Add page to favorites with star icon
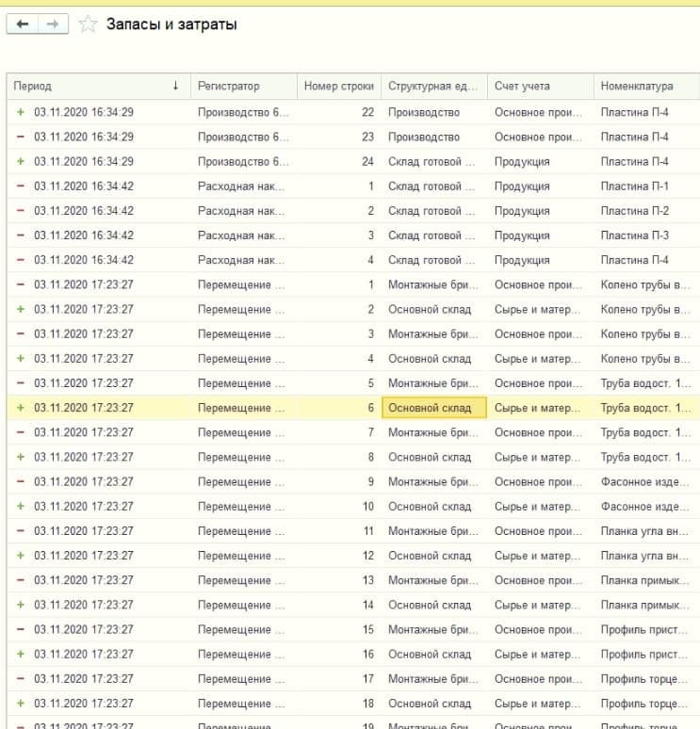 (x=88, y=24)
